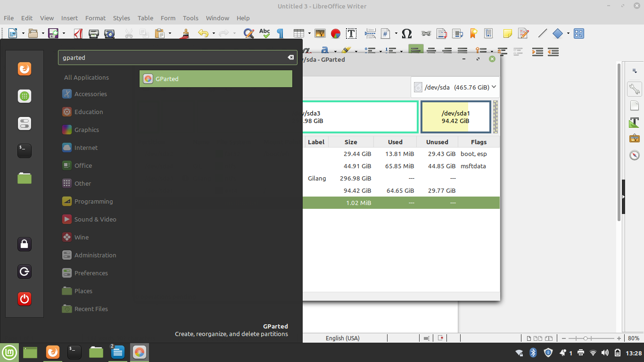Select the 1.02 MiB highlighted row in GParted
Screen dimensions: 644x362
401,203
